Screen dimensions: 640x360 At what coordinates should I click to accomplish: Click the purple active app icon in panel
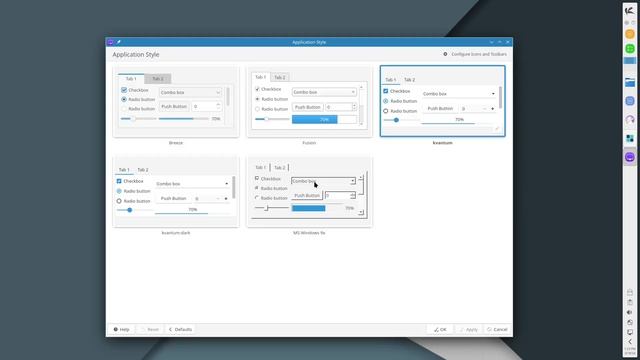(x=630, y=157)
